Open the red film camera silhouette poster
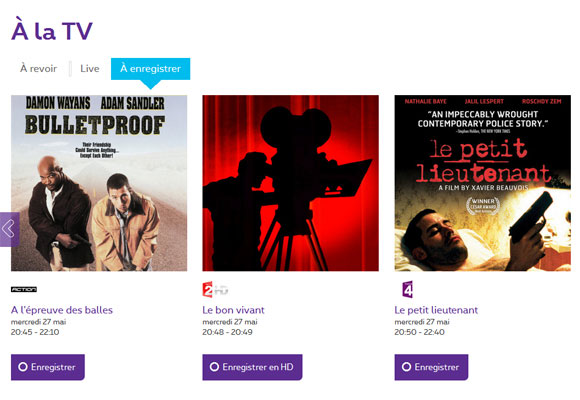This screenshot has height=400, width=580. click(x=290, y=183)
